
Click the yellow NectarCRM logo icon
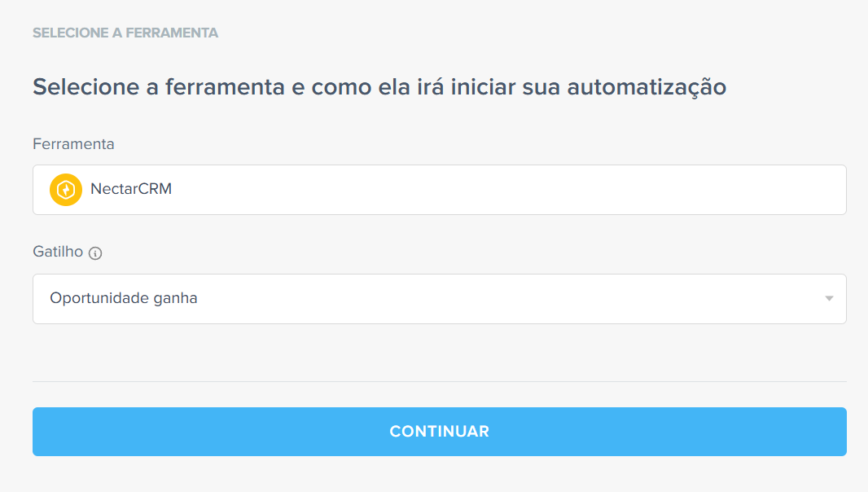pyautogui.click(x=65, y=190)
